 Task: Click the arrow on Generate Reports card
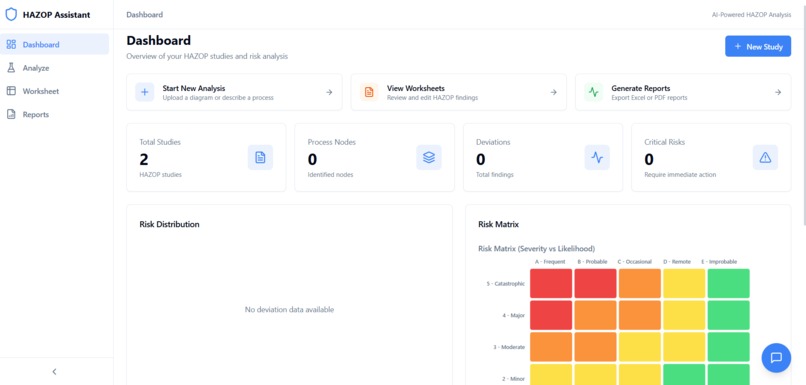[x=778, y=93]
